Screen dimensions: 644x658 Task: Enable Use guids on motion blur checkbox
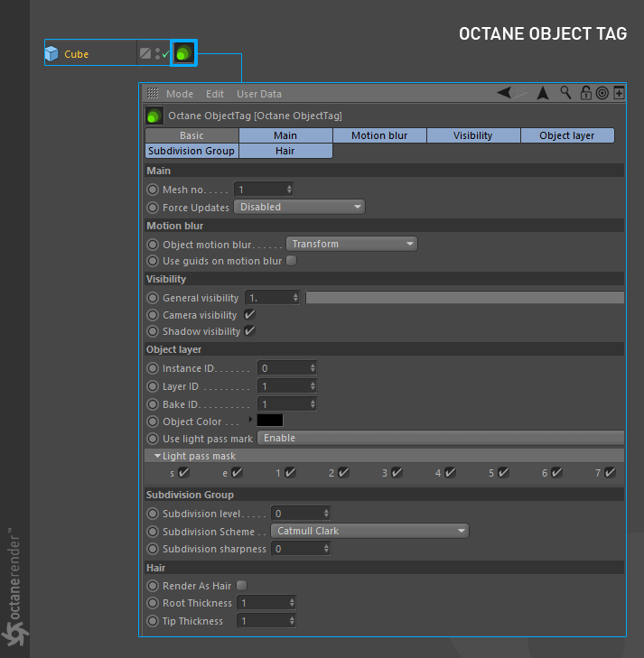point(292,261)
